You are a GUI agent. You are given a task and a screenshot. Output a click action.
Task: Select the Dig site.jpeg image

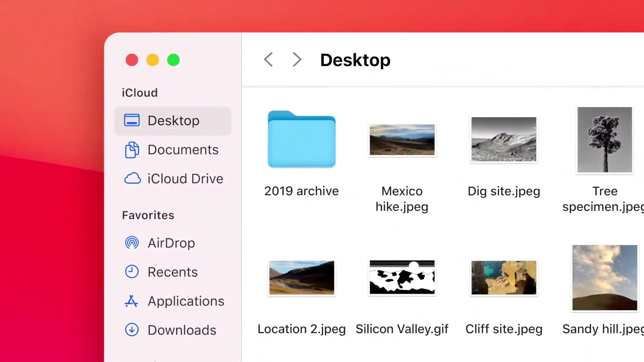(x=503, y=139)
